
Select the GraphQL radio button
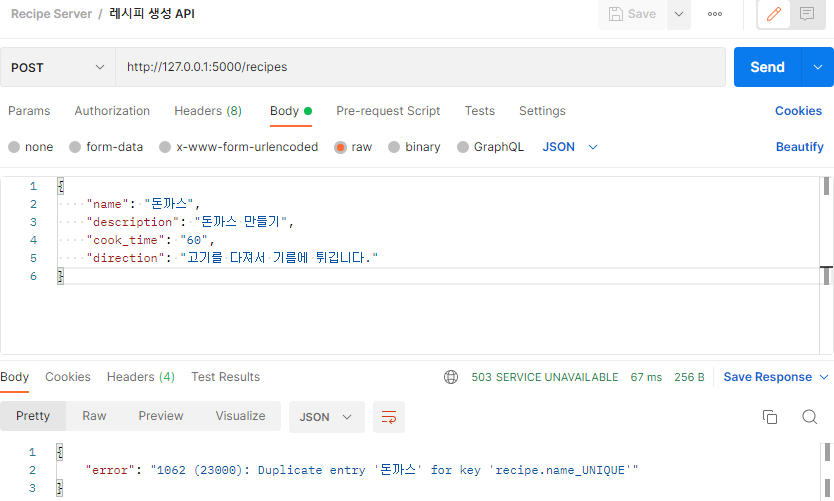tap(463, 147)
